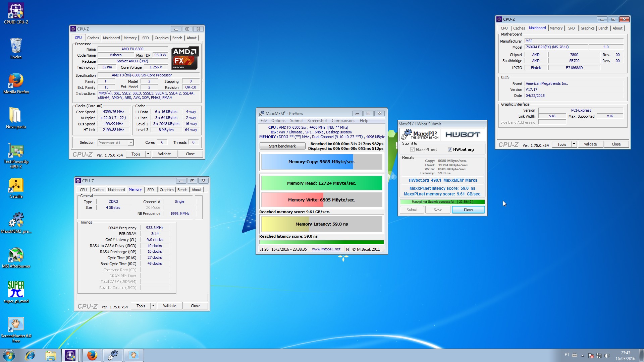Switch to CPU-Z taskbar button
644x362 pixels.
pyautogui.click(x=70, y=355)
